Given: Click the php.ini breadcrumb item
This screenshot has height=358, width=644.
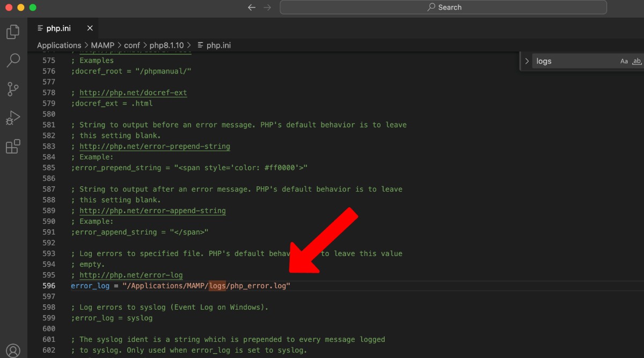Looking at the screenshot, I should (x=214, y=45).
